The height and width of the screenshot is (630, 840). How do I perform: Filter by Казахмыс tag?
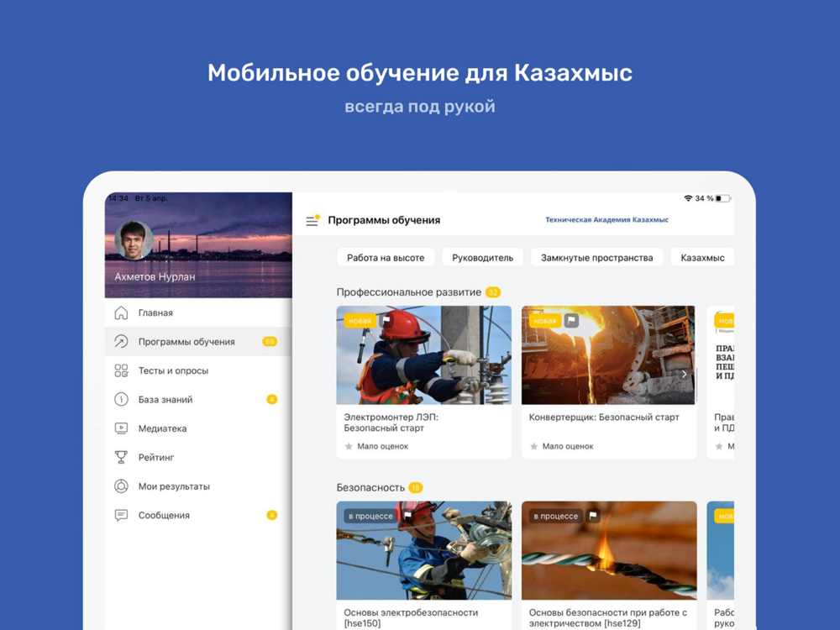click(702, 257)
